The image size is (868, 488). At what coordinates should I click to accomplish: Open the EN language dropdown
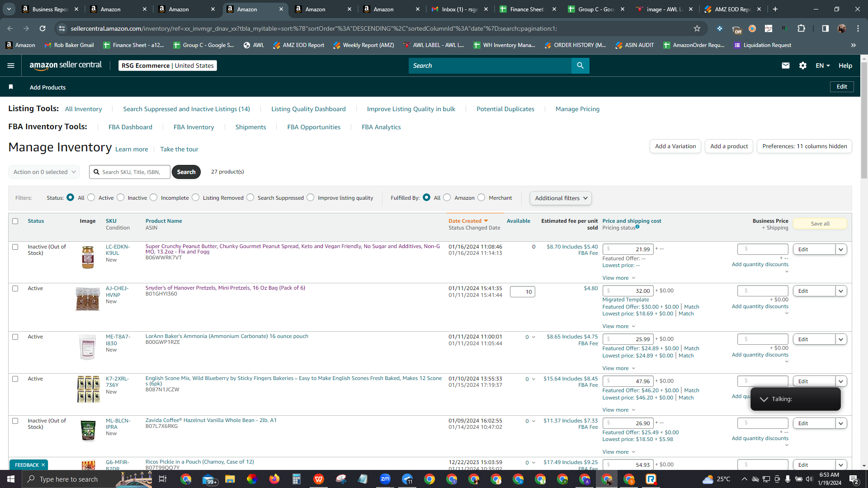coord(823,66)
